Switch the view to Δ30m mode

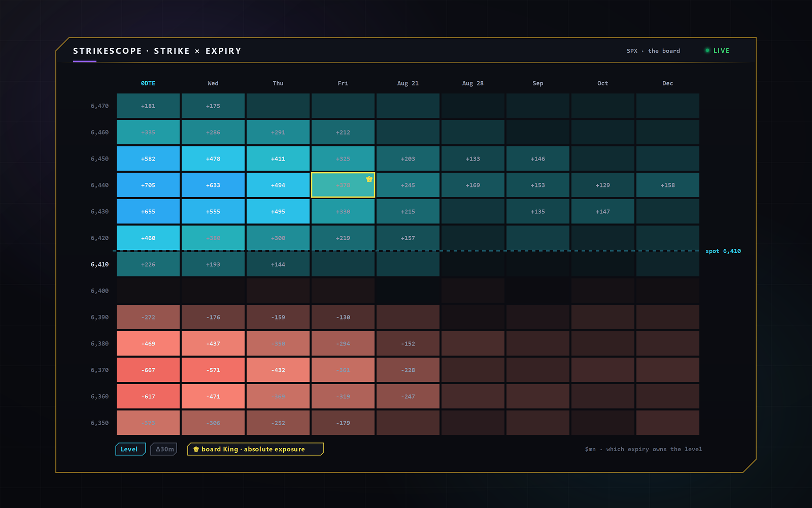(163, 449)
